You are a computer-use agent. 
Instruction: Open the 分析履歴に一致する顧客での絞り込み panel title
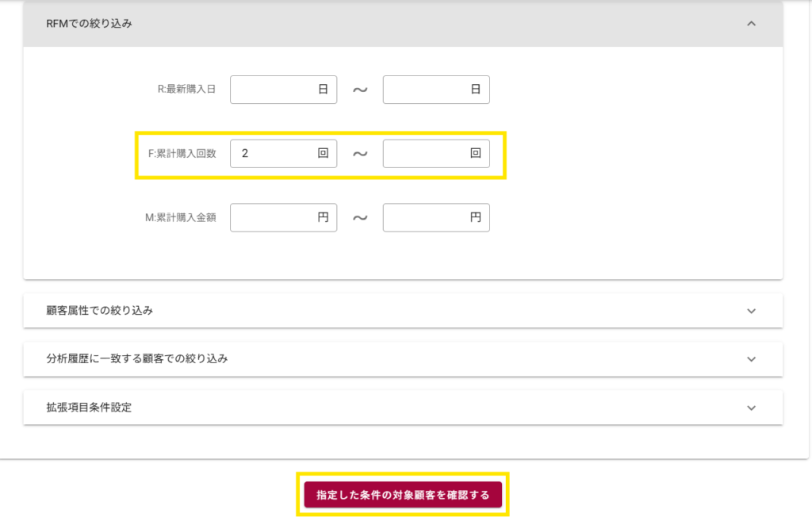click(x=137, y=359)
